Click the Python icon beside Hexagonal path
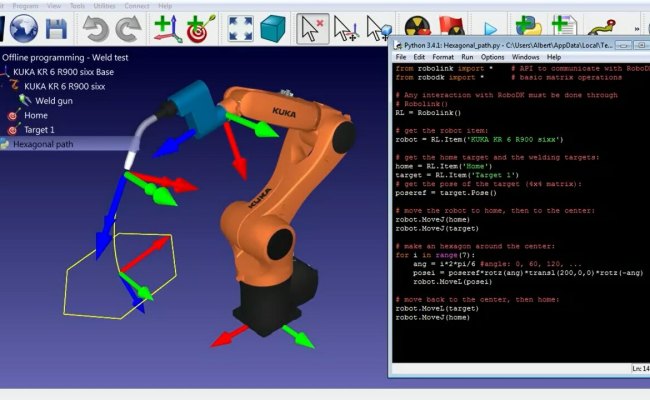The image size is (650, 400). point(5,144)
